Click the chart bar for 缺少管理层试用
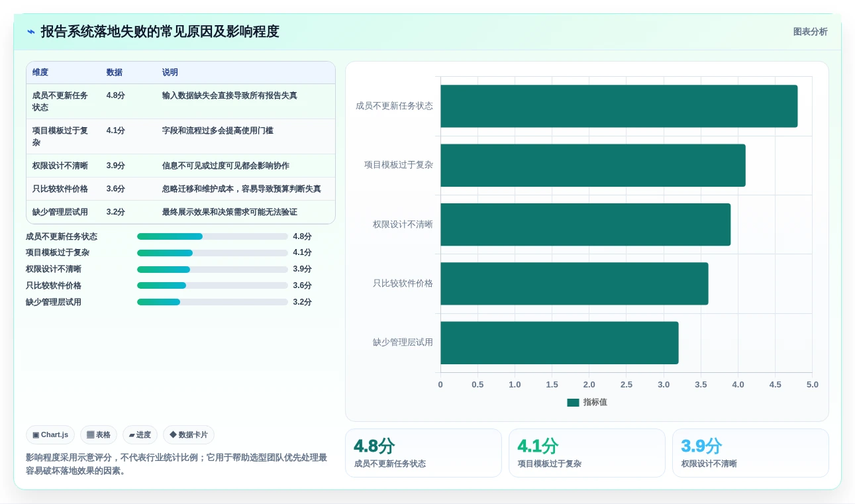The width and height of the screenshot is (855, 504). [560, 342]
